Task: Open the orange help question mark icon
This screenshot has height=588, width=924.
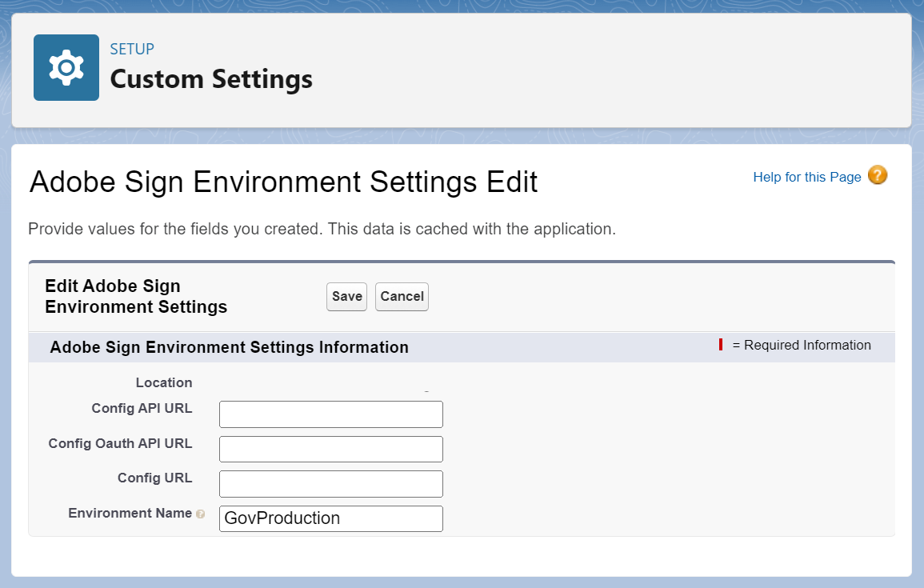Action: coord(878,175)
